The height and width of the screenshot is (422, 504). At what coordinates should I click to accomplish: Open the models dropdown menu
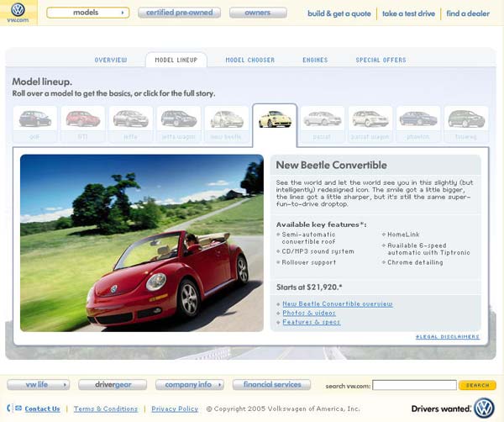point(87,13)
